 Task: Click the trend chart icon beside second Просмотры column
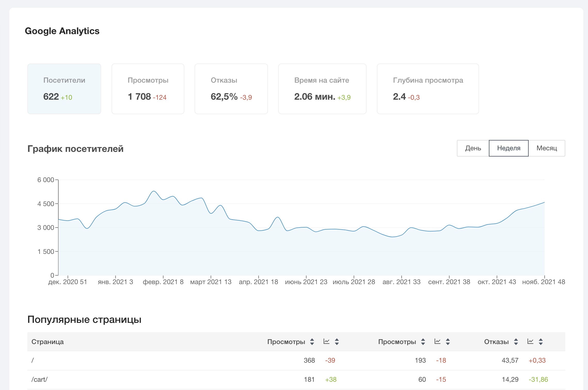(x=437, y=341)
